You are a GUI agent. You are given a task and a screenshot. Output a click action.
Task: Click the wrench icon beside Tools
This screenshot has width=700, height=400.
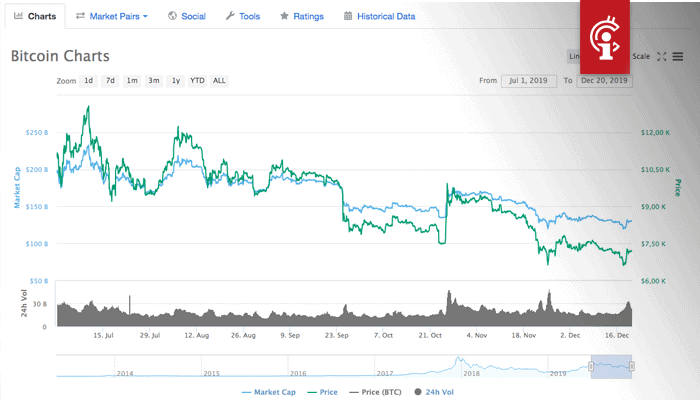[x=230, y=16]
